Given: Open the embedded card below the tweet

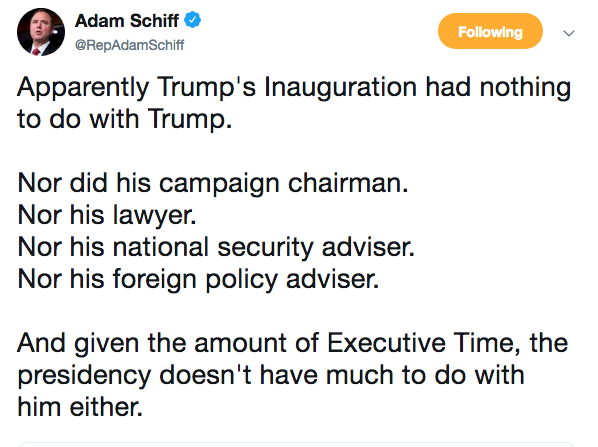Looking at the screenshot, I should 297,444.
